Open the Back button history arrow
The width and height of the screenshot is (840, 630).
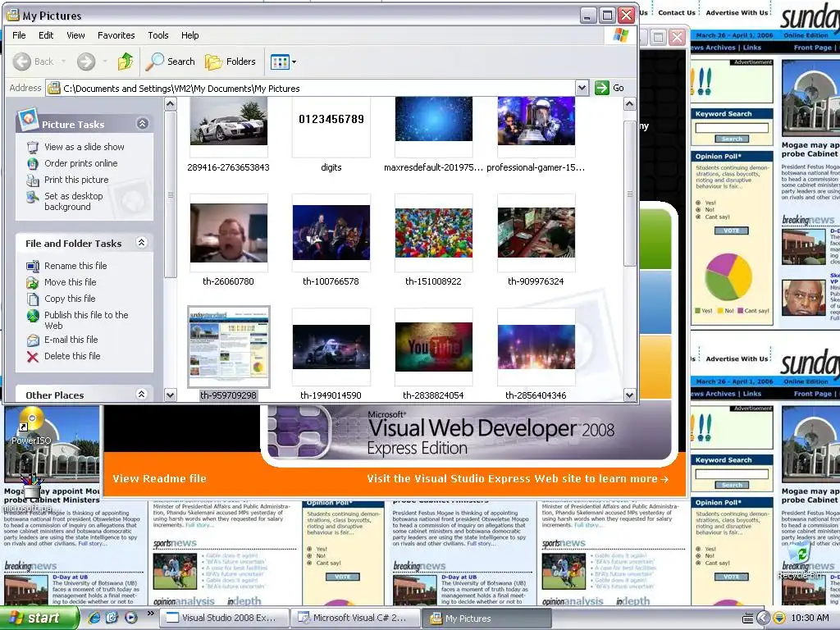pyautogui.click(x=64, y=62)
